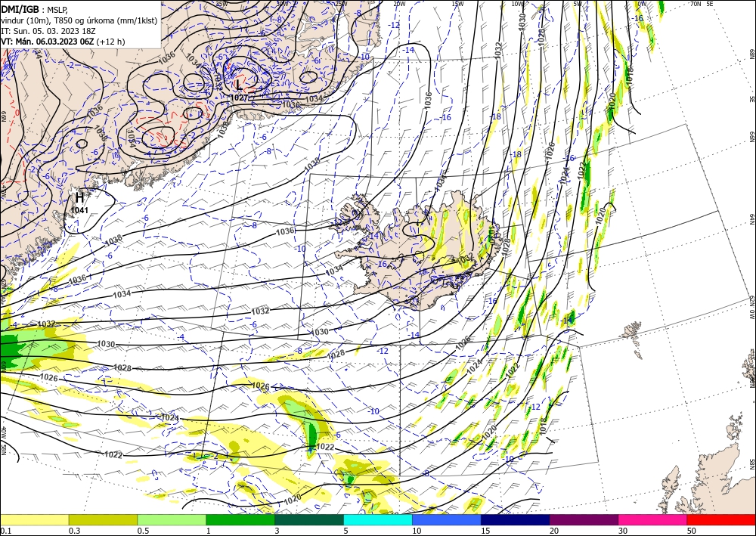Click the purple 20–30 legend swatch
Screen dimensions: 756x536
(x=584, y=519)
